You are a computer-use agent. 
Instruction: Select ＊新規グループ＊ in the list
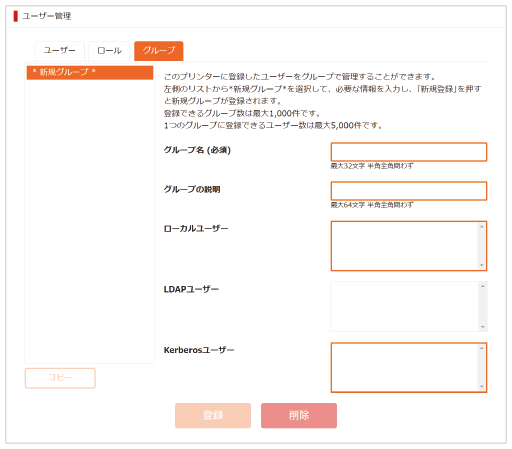pos(90,72)
